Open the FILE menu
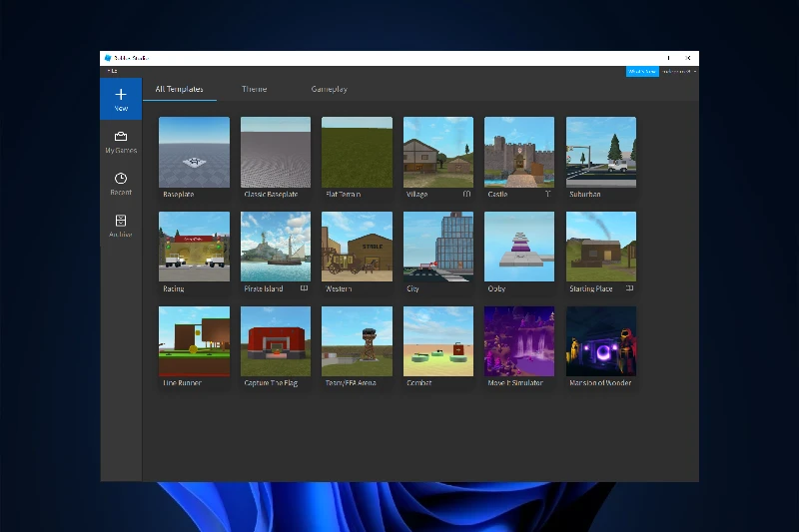Screen dimensions: 799x532 tap(112, 71)
